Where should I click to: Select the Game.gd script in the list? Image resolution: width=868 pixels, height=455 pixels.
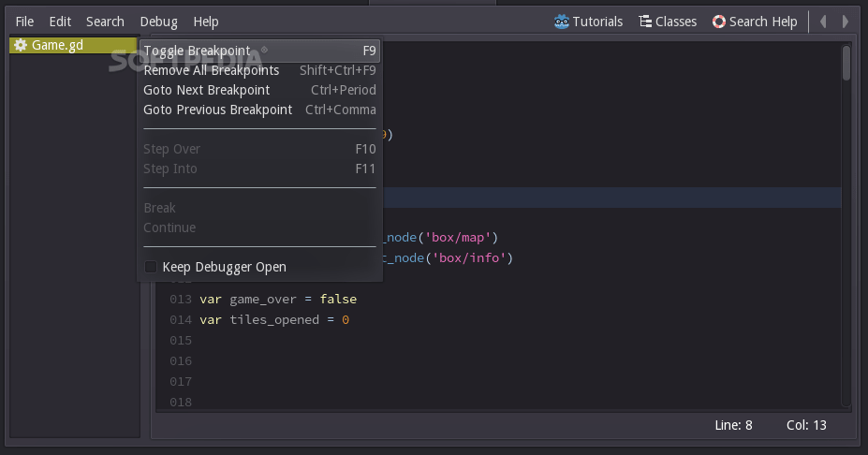[x=73, y=45]
